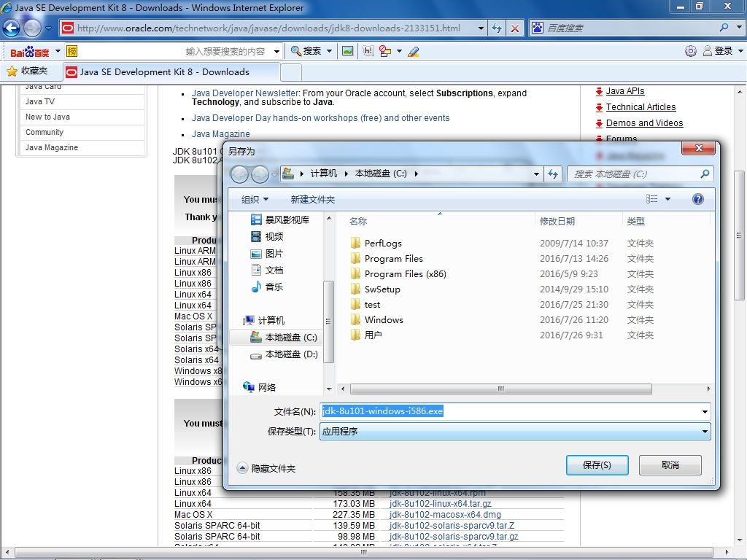Click favorites star icon
This screenshot has height=560, width=747.
[x=12, y=71]
